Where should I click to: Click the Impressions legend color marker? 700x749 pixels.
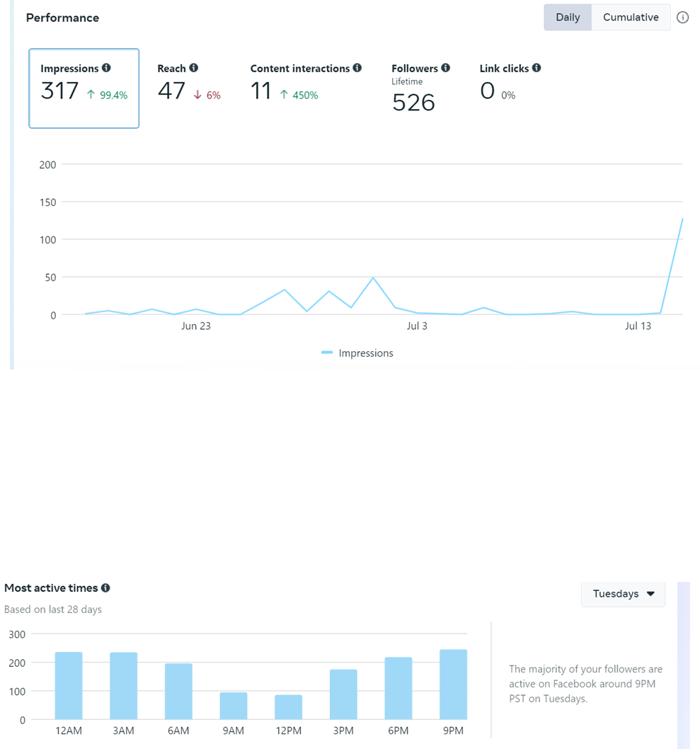point(326,353)
